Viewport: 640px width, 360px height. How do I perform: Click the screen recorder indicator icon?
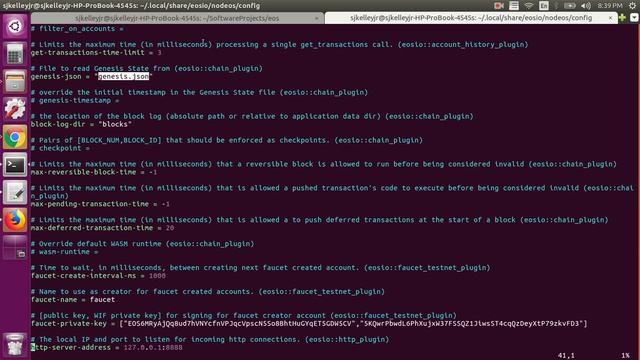[x=499, y=5]
